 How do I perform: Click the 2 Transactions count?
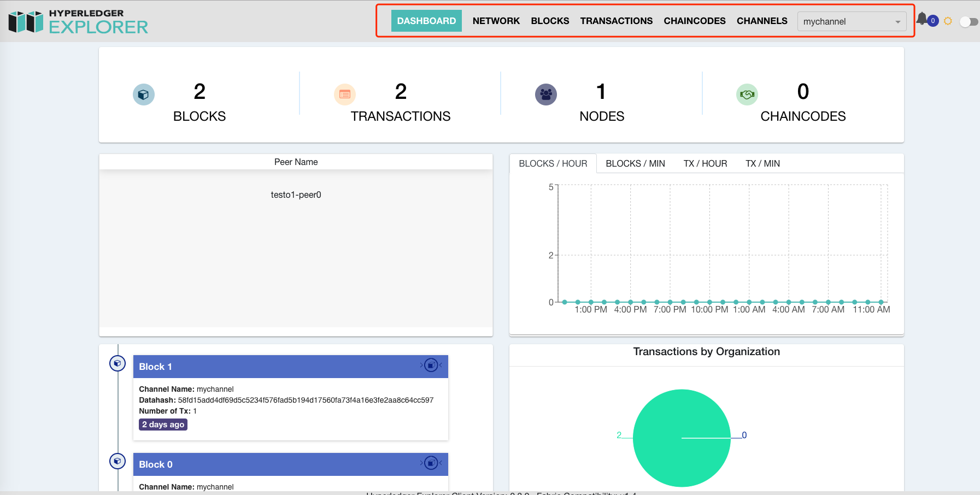(401, 91)
